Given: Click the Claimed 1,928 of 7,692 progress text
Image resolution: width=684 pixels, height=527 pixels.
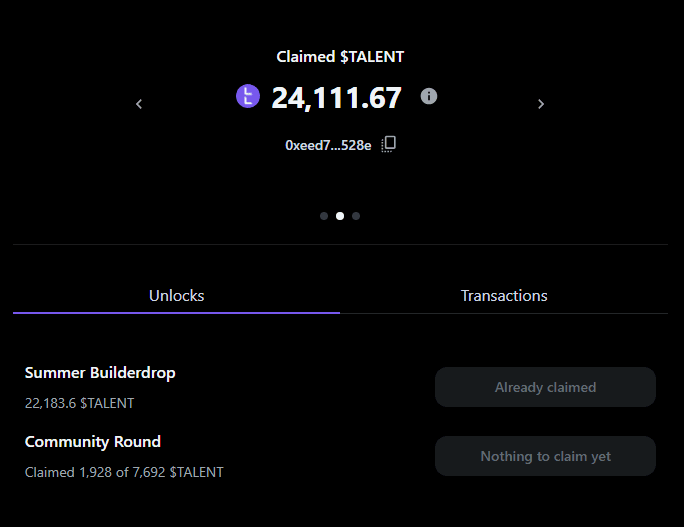Looking at the screenshot, I should click(124, 472).
